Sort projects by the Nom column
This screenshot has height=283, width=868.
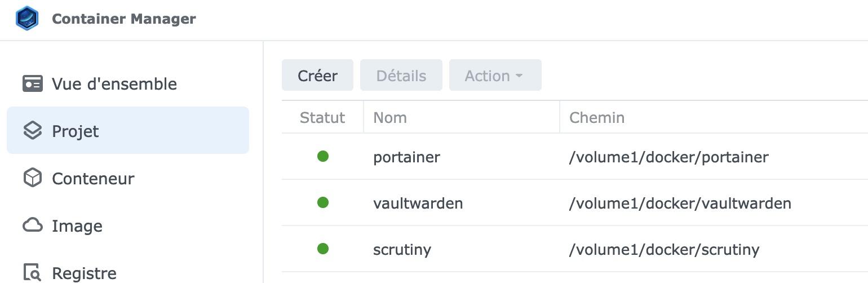click(390, 117)
